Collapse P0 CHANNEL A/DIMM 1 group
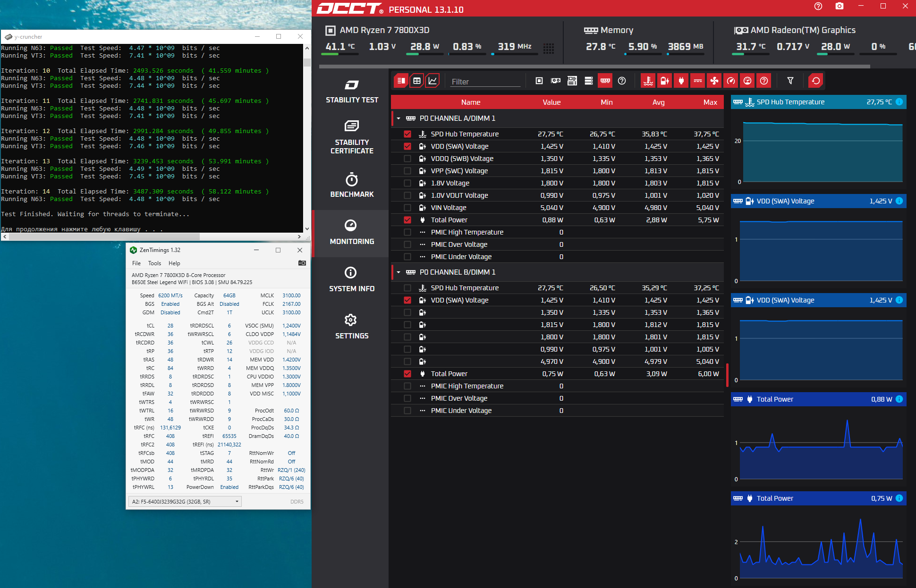The width and height of the screenshot is (916, 588). pyautogui.click(x=399, y=118)
